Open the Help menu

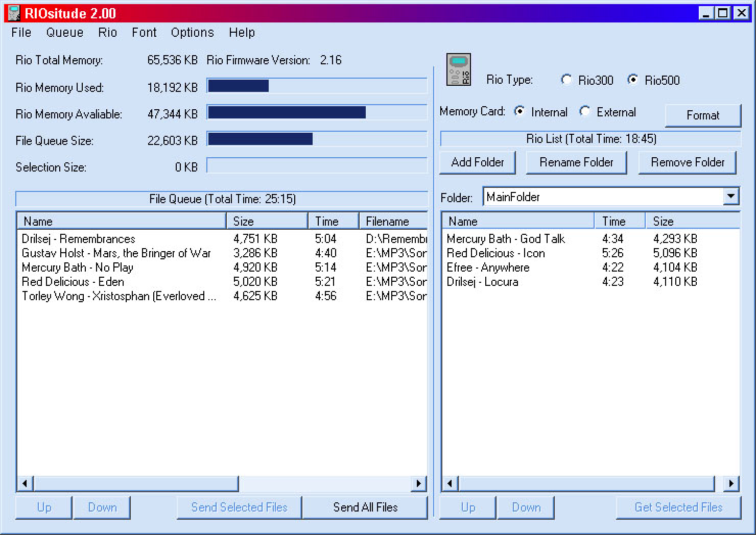click(242, 33)
